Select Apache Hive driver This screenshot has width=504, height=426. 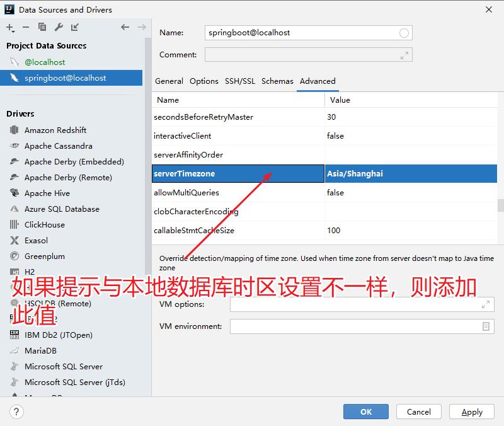[x=47, y=193]
